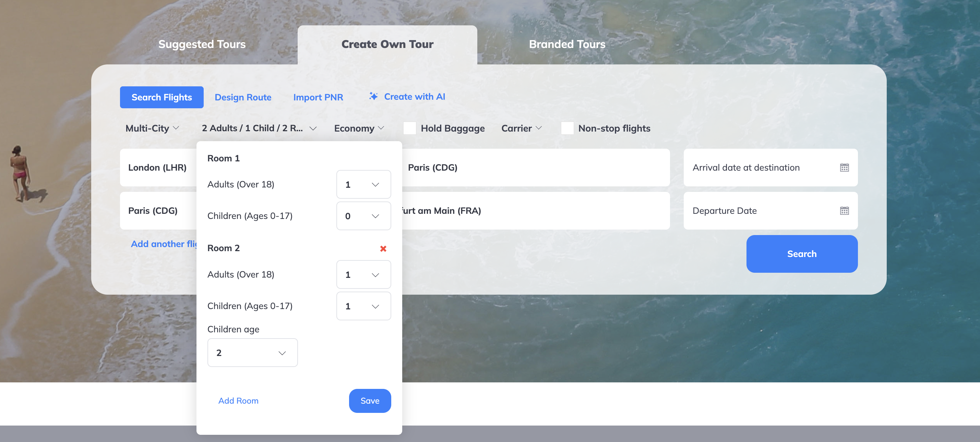The height and width of the screenshot is (442, 980).
Task: Switch to the Branded Tours tab
Action: click(567, 44)
